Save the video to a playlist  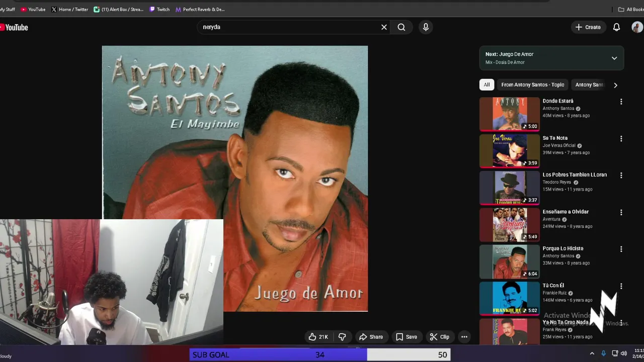(407, 337)
